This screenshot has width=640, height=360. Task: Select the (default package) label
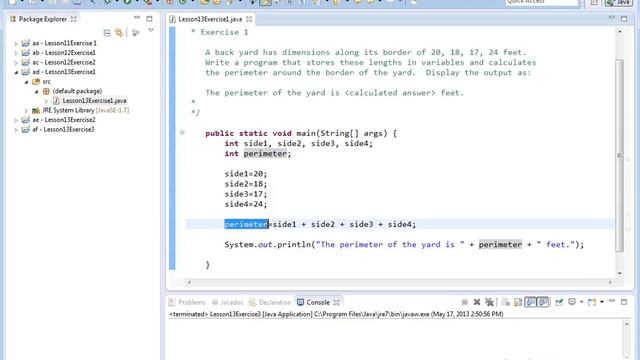pyautogui.click(x=77, y=91)
